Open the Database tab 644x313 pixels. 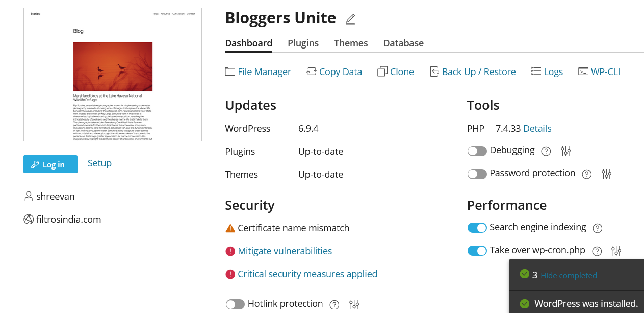(x=403, y=43)
